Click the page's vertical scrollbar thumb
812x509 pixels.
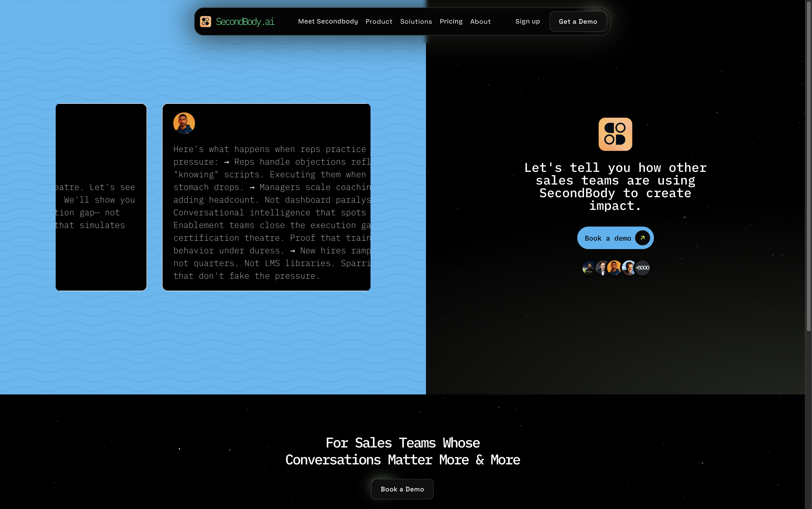pos(808,167)
